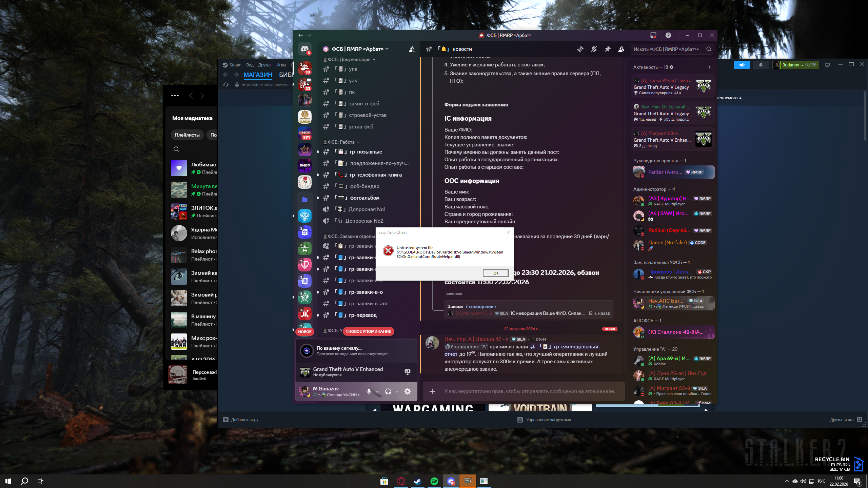Screen dimensions: 868x488
Task: Click invite people icon beside server name
Action: tap(412, 49)
